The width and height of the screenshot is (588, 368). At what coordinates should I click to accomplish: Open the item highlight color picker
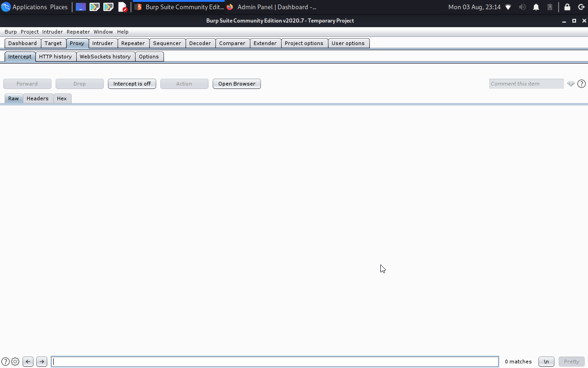point(571,84)
